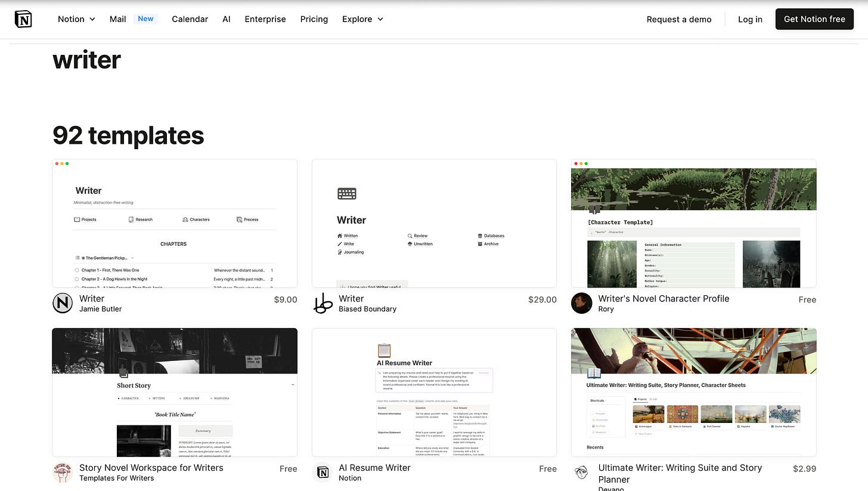Click creator name Rory
Image resolution: width=868 pixels, height=491 pixels.
pos(606,309)
